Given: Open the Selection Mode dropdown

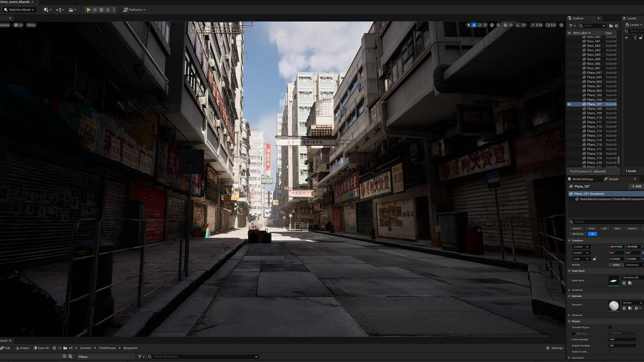Looking at the screenshot, I should pyautogui.click(x=20, y=10).
